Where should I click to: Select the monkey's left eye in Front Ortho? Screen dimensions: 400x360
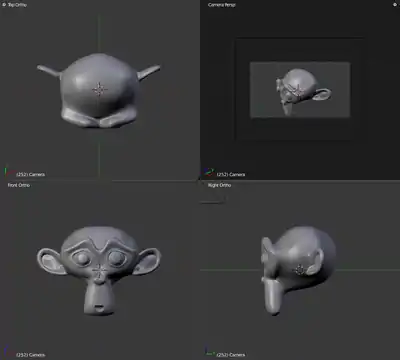(x=116, y=258)
